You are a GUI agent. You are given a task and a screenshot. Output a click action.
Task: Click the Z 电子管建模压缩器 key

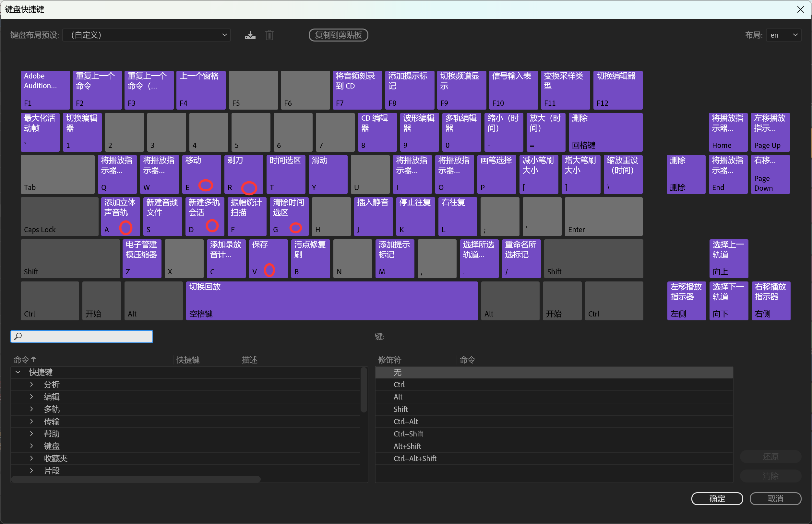[x=142, y=259]
